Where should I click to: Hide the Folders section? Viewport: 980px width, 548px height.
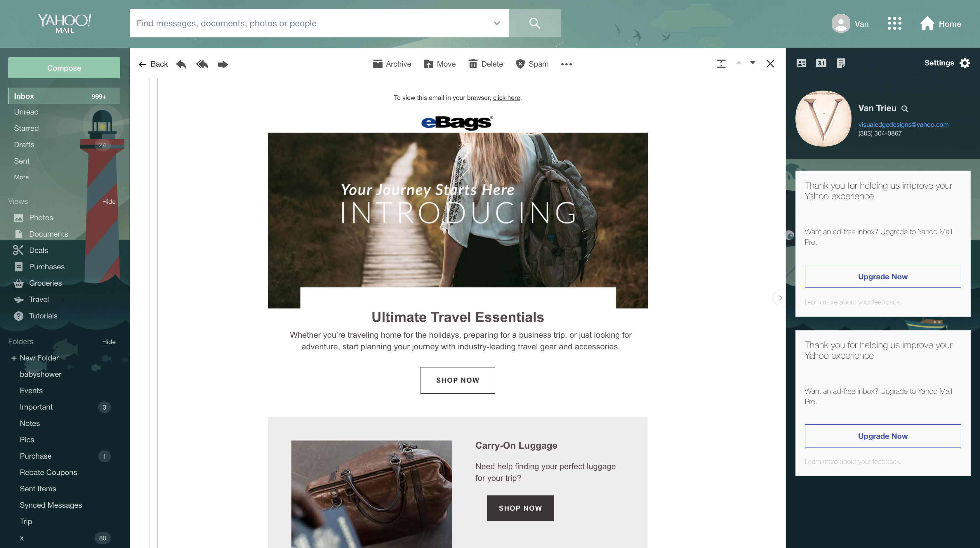(x=109, y=342)
